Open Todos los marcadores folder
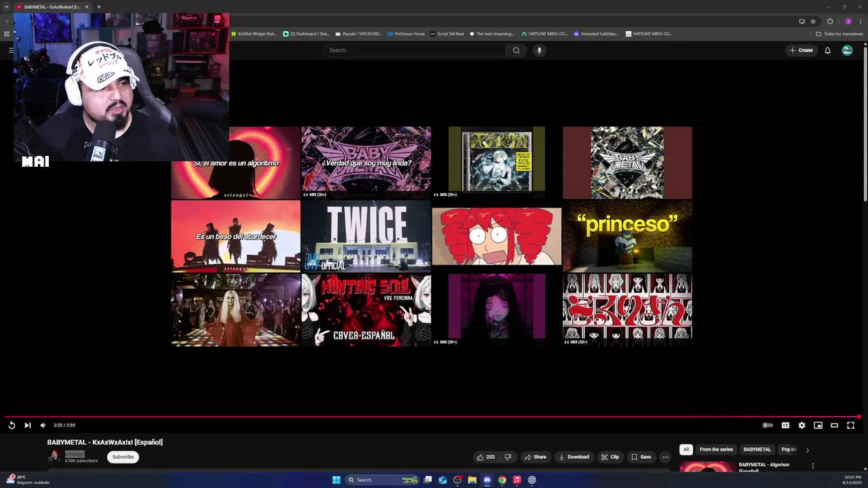The width and height of the screenshot is (868, 488). [839, 34]
